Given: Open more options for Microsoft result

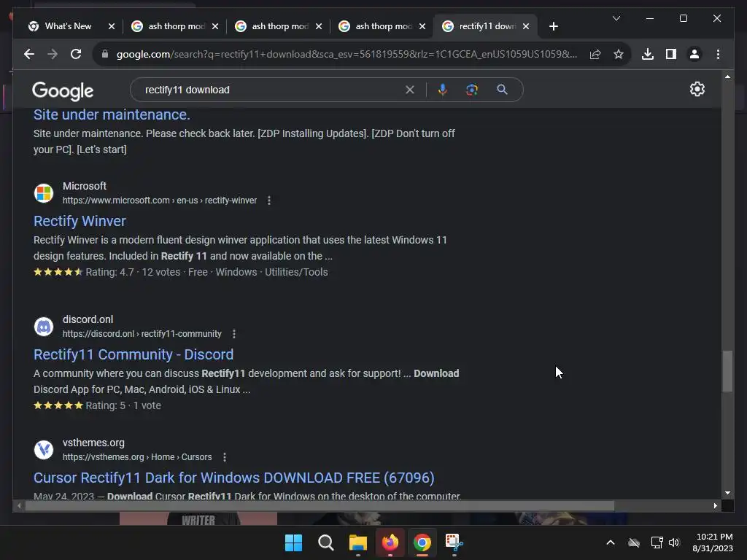Looking at the screenshot, I should point(269,201).
